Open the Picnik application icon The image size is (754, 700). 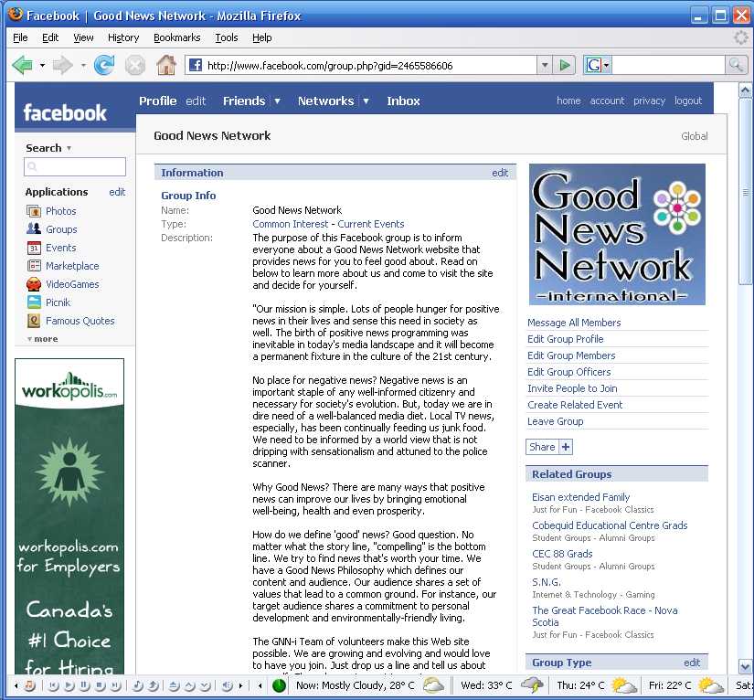pos(34,302)
